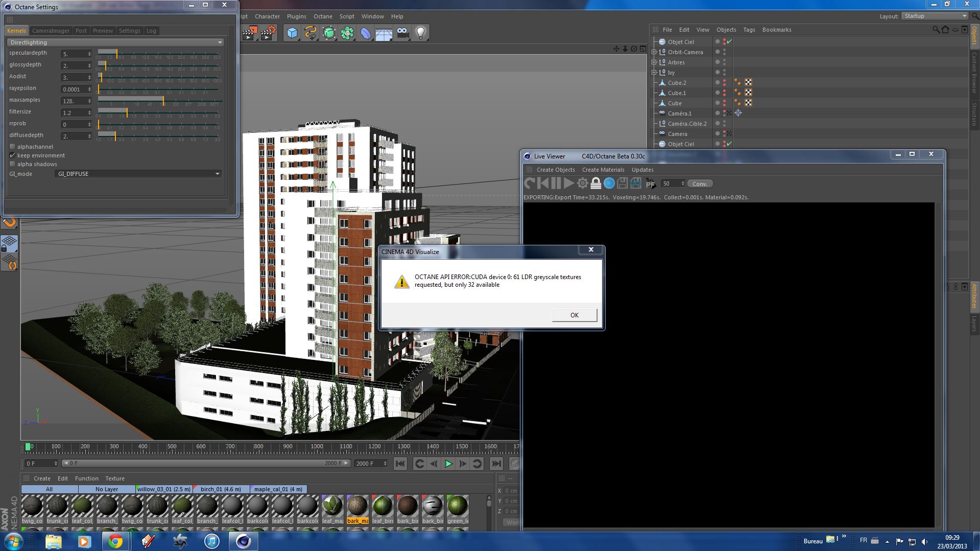Select the blue bend deformer icon

tap(366, 33)
